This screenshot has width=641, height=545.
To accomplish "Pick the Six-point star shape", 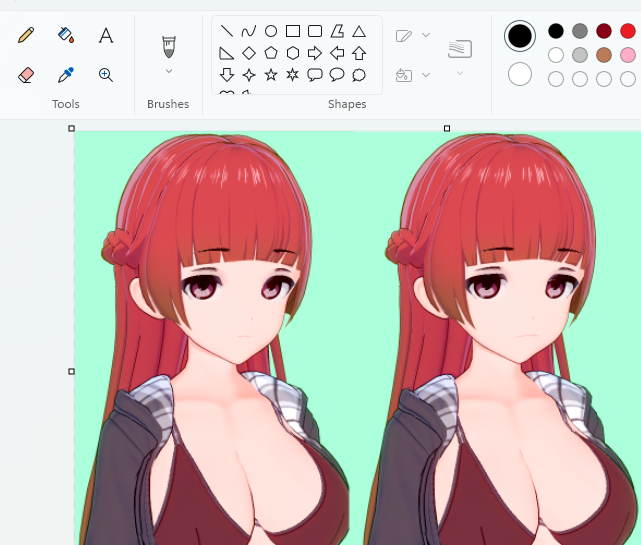I will pyautogui.click(x=293, y=75).
